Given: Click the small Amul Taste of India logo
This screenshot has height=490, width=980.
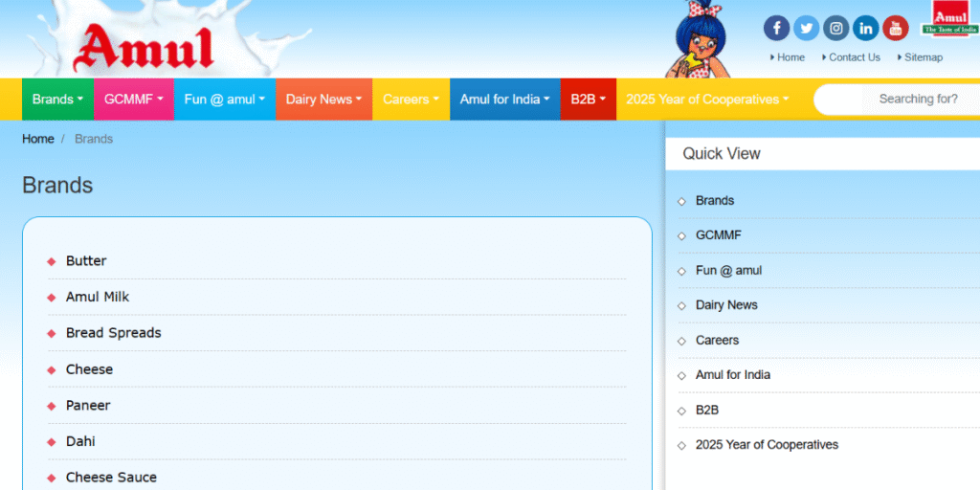Looking at the screenshot, I should (x=950, y=19).
